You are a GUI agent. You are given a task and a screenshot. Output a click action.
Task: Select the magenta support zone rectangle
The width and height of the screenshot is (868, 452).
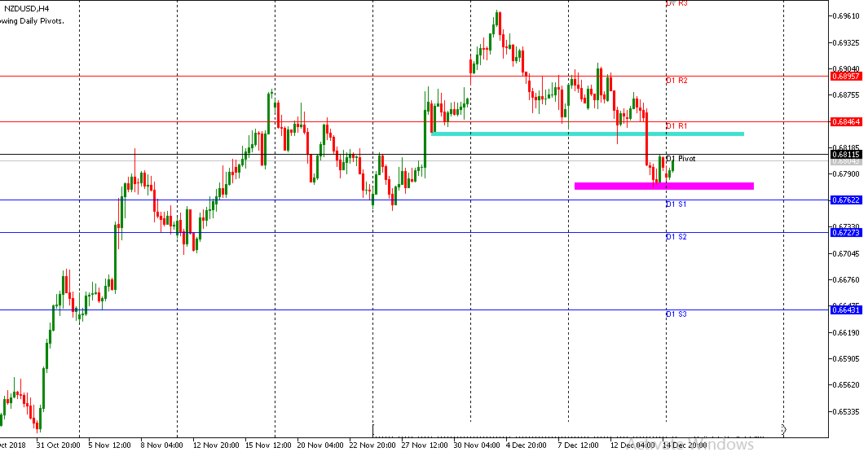pyautogui.click(x=663, y=186)
